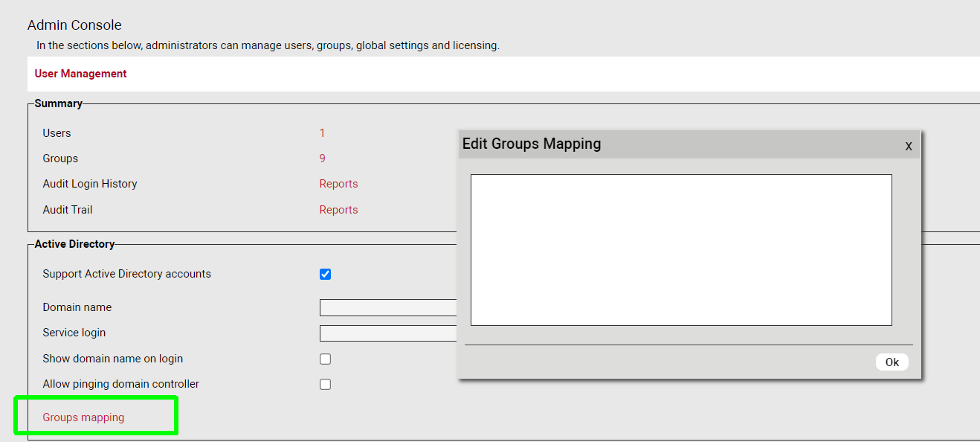
Task: Uncheck Support Active Directory accounts checkbox
Action: pos(325,274)
